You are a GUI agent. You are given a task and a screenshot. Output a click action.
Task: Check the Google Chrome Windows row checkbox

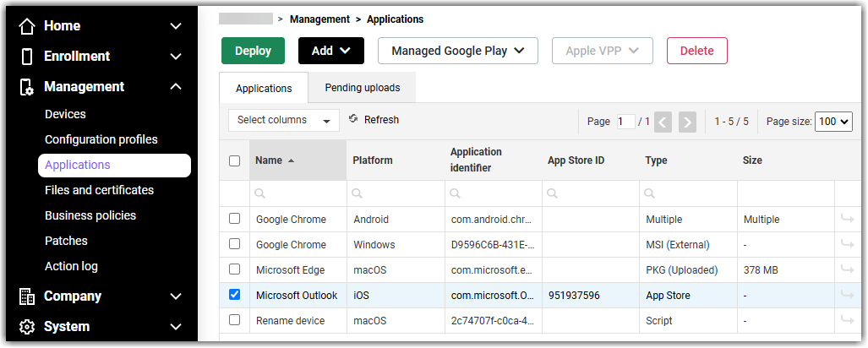(235, 244)
